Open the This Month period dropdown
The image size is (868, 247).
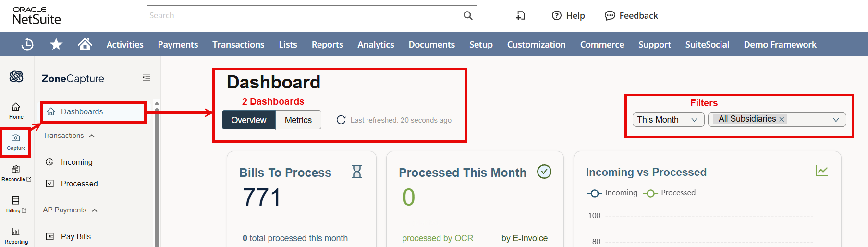(x=668, y=120)
